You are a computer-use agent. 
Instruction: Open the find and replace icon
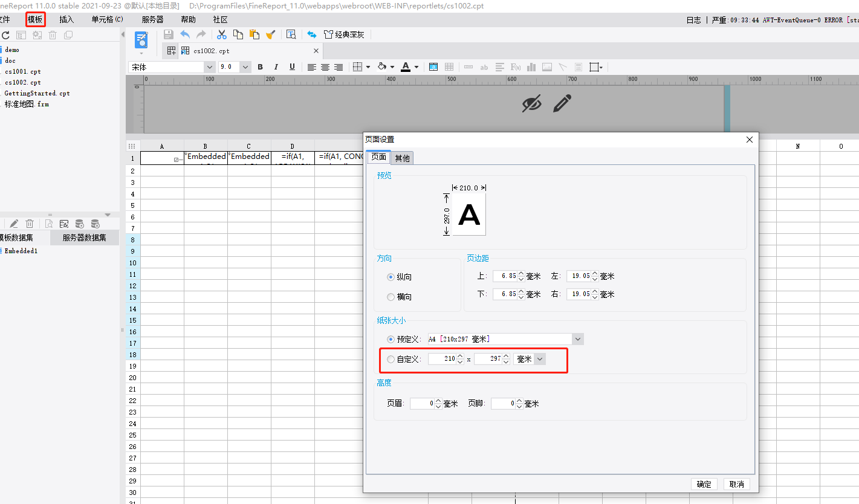[x=291, y=34]
